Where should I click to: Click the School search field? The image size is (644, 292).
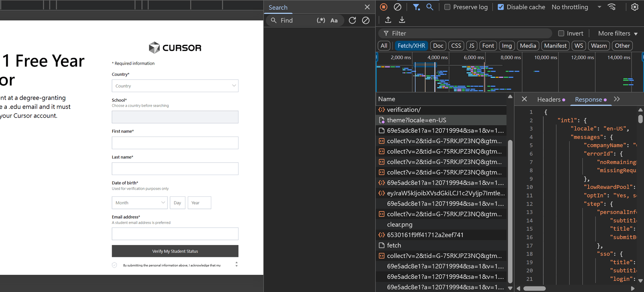tap(175, 117)
